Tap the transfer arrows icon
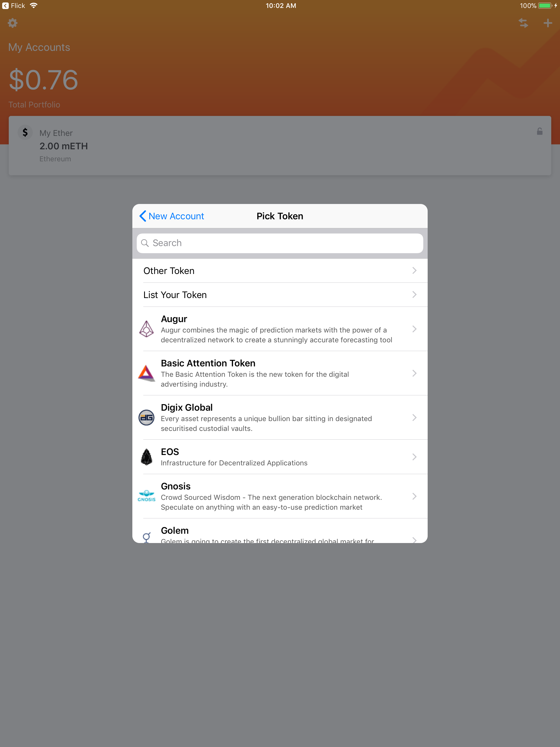Image resolution: width=560 pixels, height=747 pixels. [x=523, y=23]
